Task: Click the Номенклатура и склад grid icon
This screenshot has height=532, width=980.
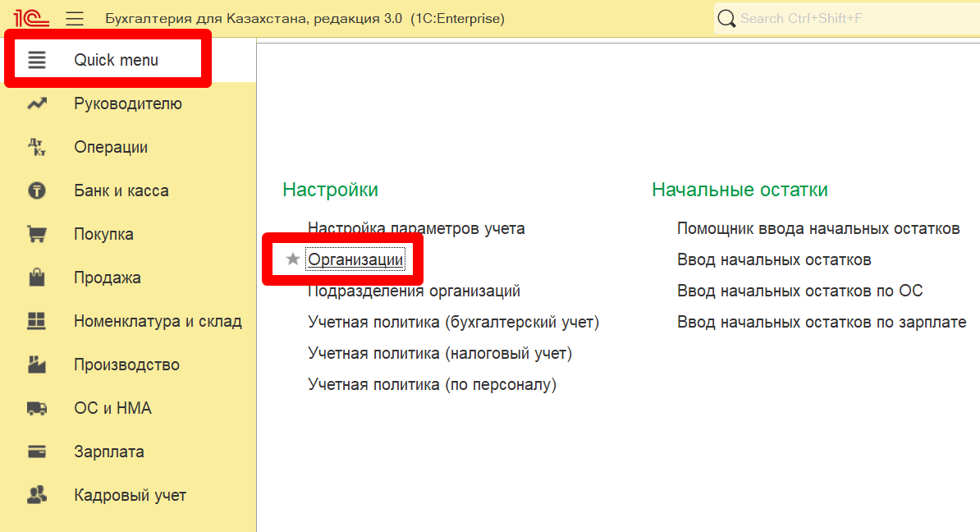Action: 37,321
